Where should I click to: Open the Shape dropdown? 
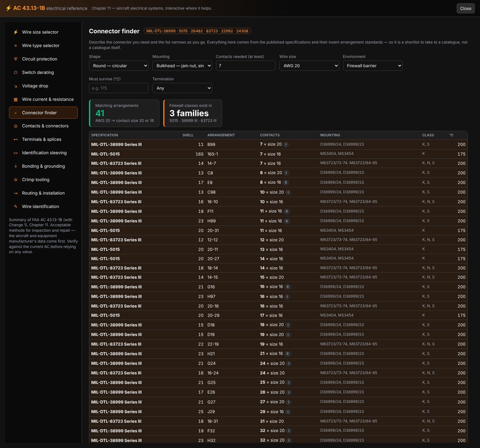(119, 66)
